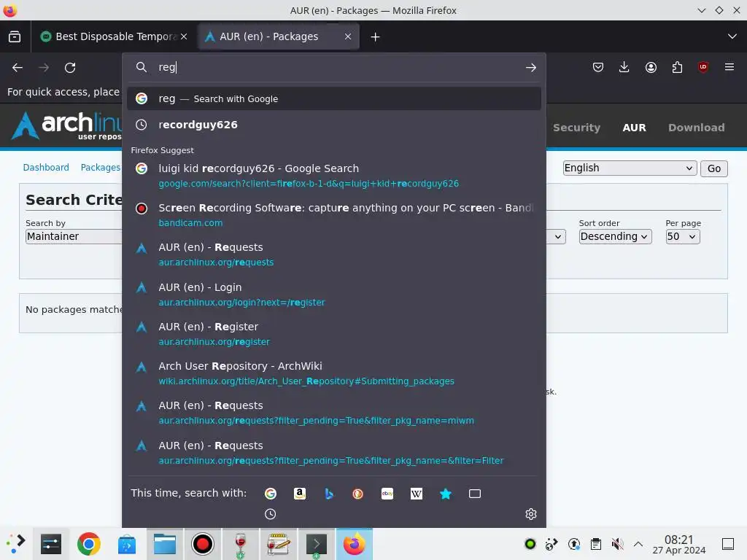Open the Downloads panel
Screen dimensions: 747x560
624,68
